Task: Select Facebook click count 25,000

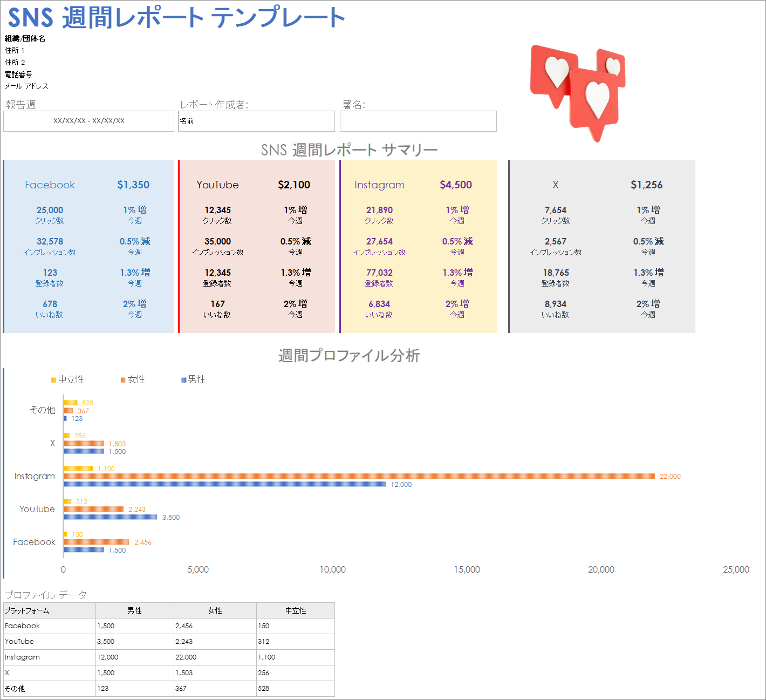Action: (x=50, y=210)
